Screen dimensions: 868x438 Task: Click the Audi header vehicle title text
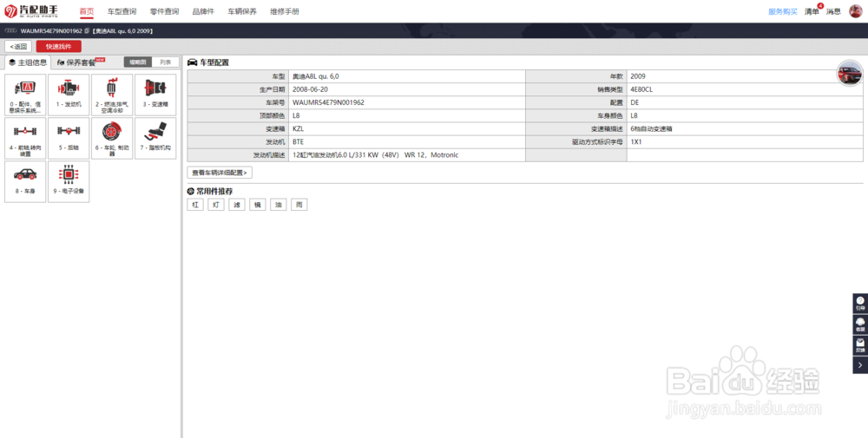pyautogui.click(x=123, y=31)
